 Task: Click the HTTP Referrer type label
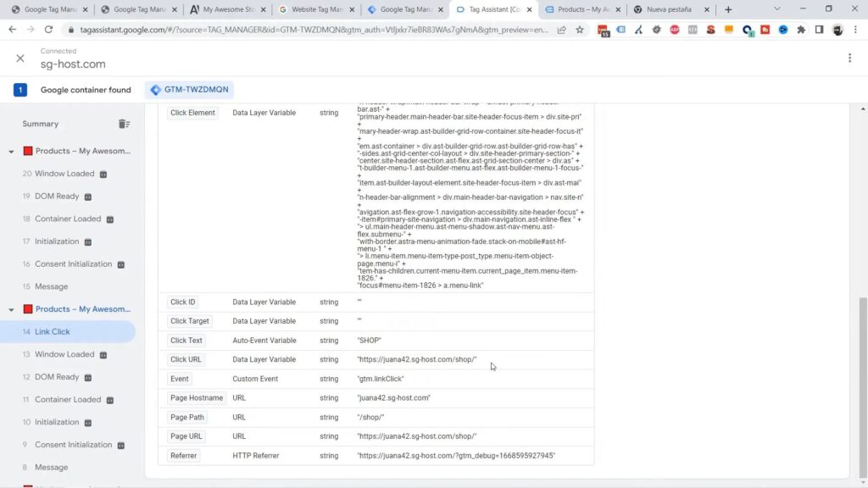256,456
